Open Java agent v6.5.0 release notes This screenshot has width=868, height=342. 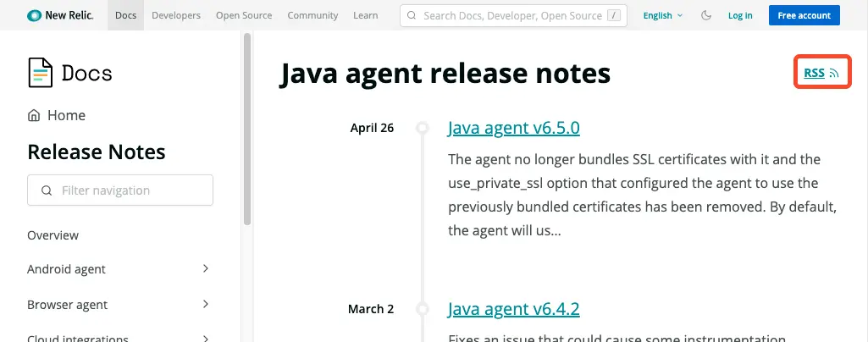coord(514,128)
